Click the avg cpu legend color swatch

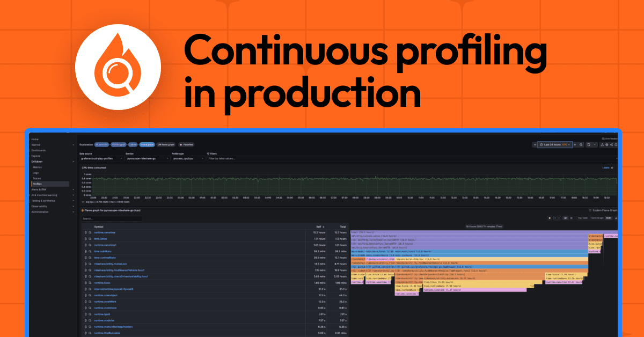pyautogui.click(x=83, y=202)
